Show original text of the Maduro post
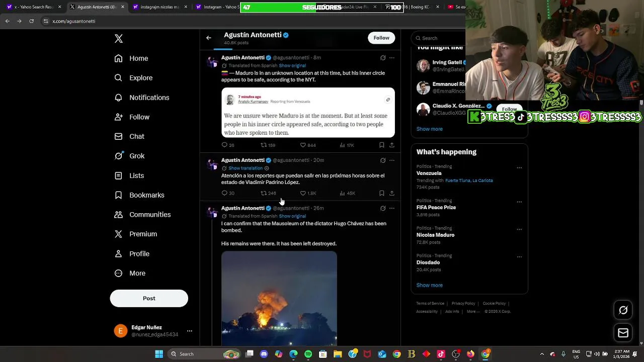Image resolution: width=644 pixels, height=362 pixels. point(292,65)
